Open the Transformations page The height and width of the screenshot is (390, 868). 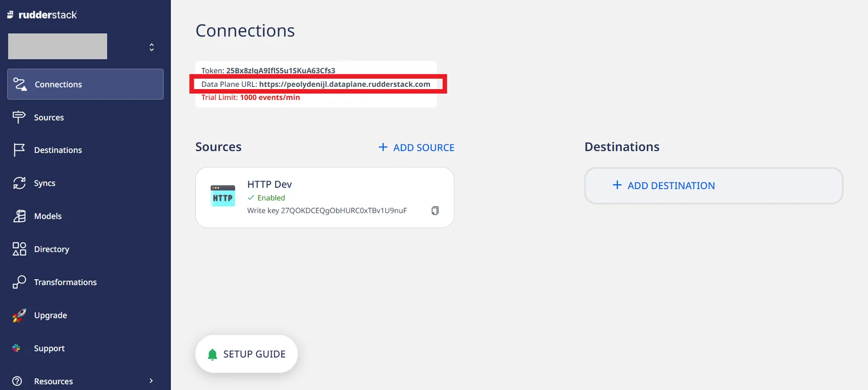point(65,282)
